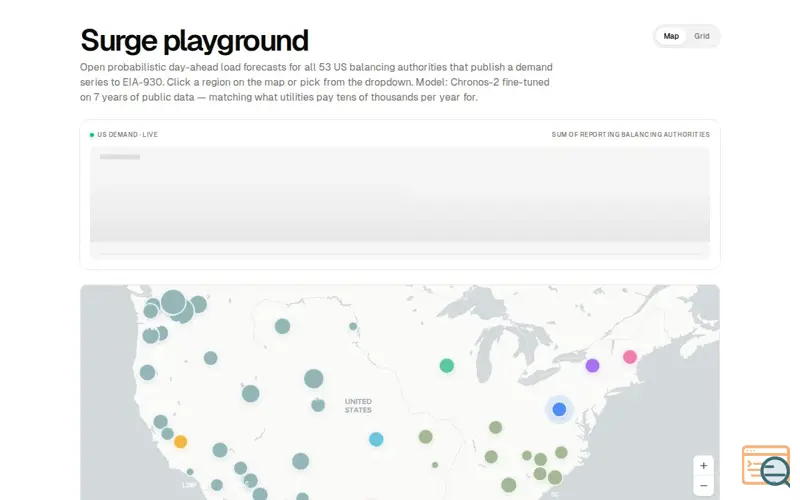The height and width of the screenshot is (500, 800).
Task: Click the pink marker in New England
Action: click(630, 357)
